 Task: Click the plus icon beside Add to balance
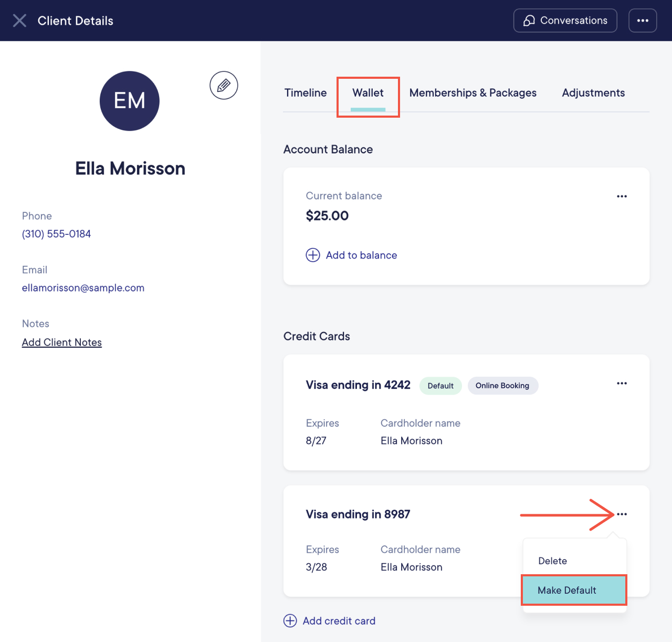(x=313, y=255)
